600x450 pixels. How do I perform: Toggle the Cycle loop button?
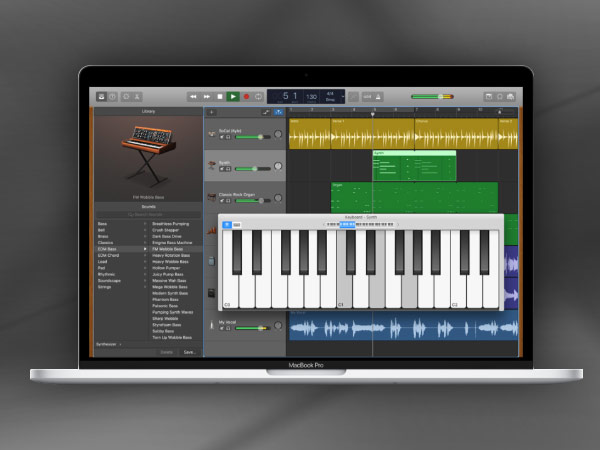259,97
